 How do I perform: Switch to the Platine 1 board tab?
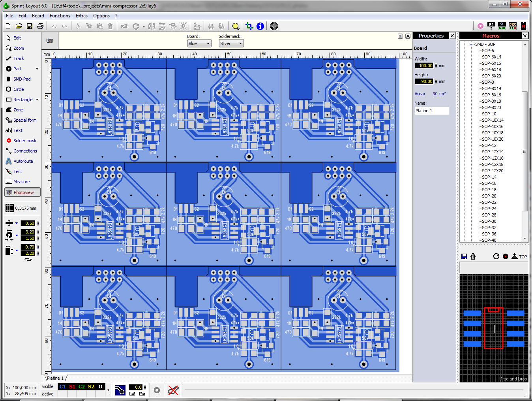(55, 378)
